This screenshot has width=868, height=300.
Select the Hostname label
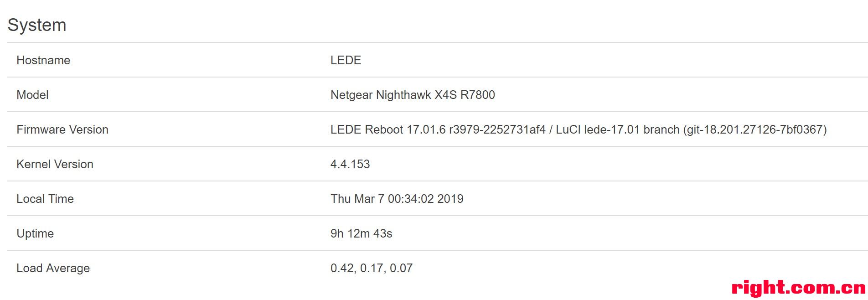coord(43,60)
